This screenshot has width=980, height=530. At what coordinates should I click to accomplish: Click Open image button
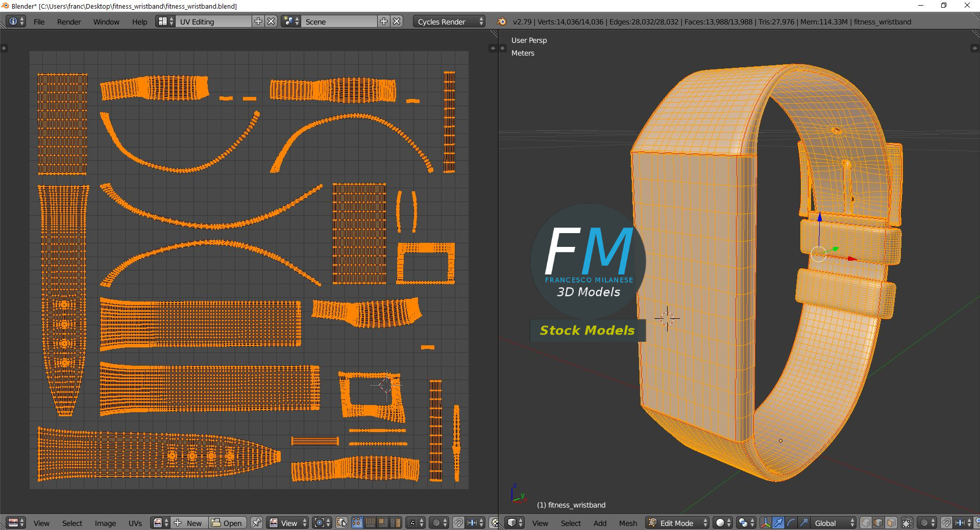click(x=227, y=523)
